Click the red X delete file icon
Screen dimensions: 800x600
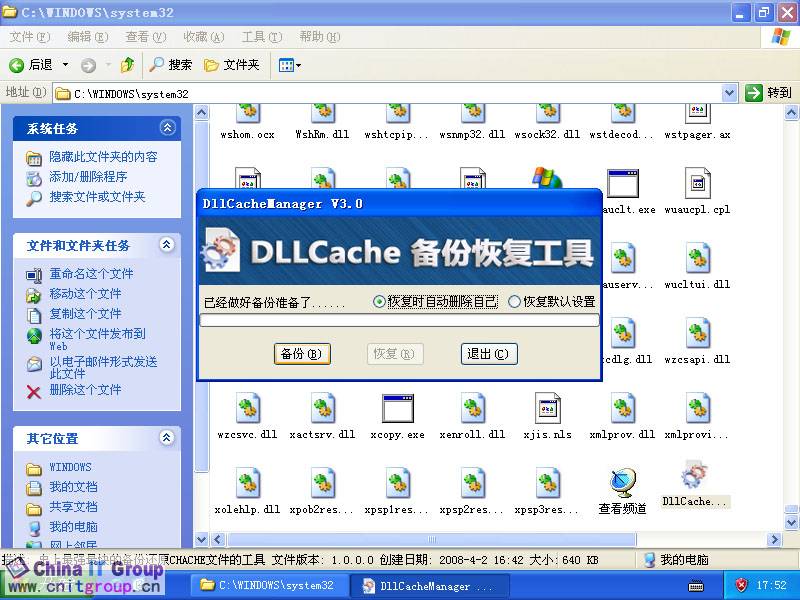click(34, 392)
